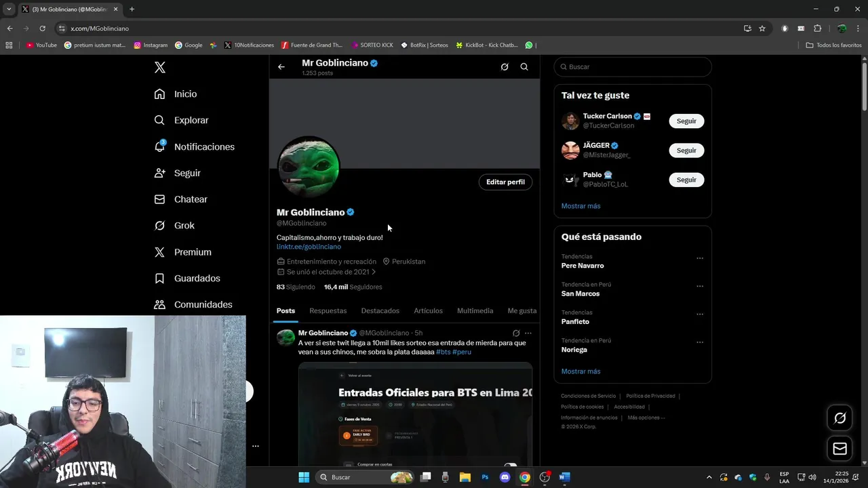Follow Pablo with the Seguir button

click(x=686, y=180)
